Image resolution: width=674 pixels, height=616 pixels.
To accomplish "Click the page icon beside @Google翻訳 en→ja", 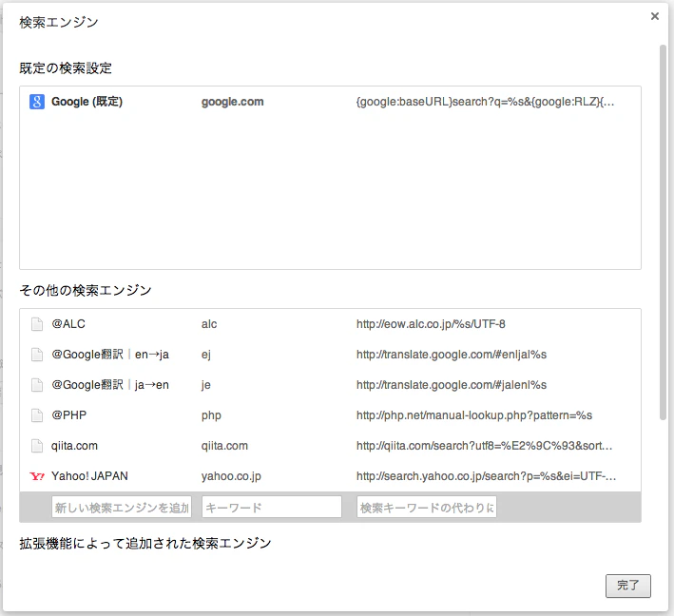I will tap(37, 355).
